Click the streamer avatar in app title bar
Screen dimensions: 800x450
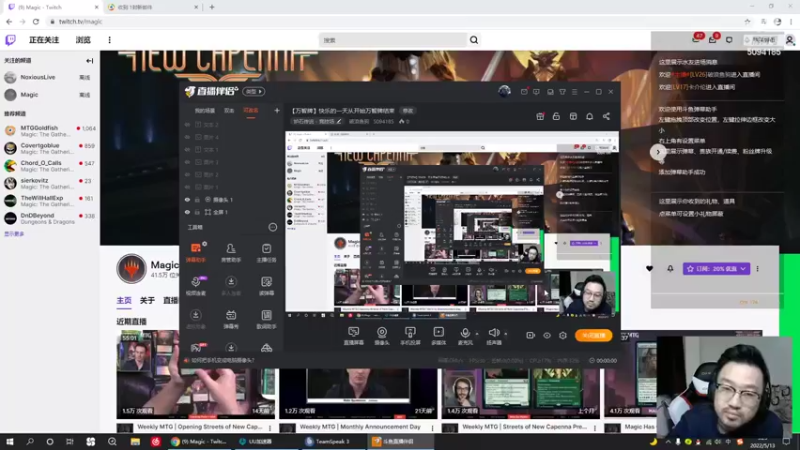504,91
